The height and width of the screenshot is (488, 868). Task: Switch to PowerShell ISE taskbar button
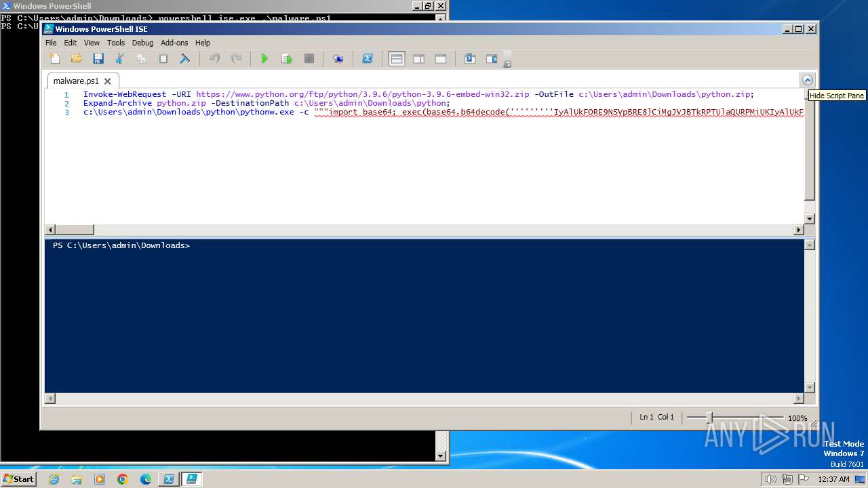[191, 479]
